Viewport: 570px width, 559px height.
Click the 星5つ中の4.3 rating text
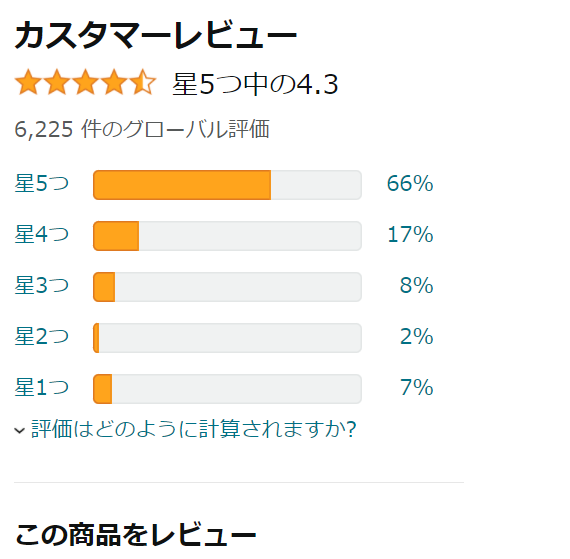click(x=256, y=84)
